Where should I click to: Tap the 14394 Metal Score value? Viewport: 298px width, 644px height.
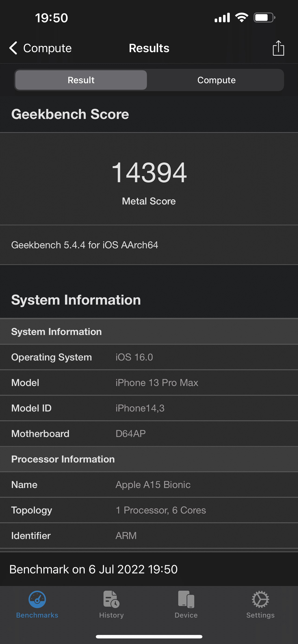click(x=149, y=172)
